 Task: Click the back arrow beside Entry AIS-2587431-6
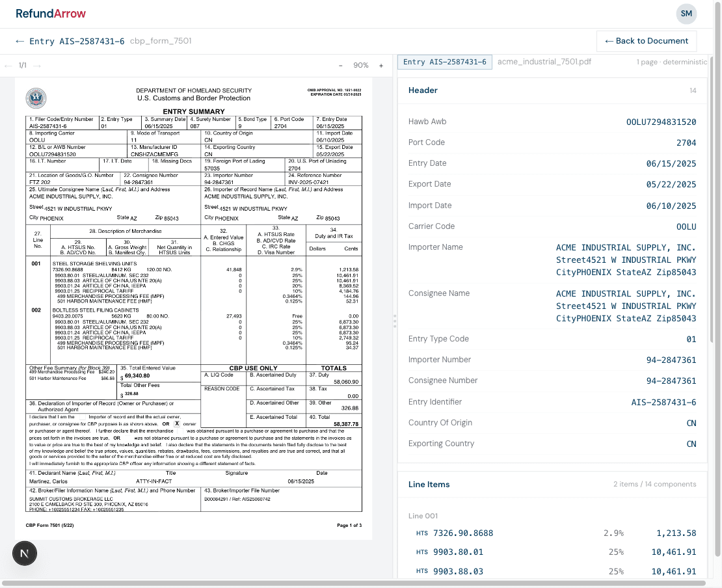coord(20,40)
